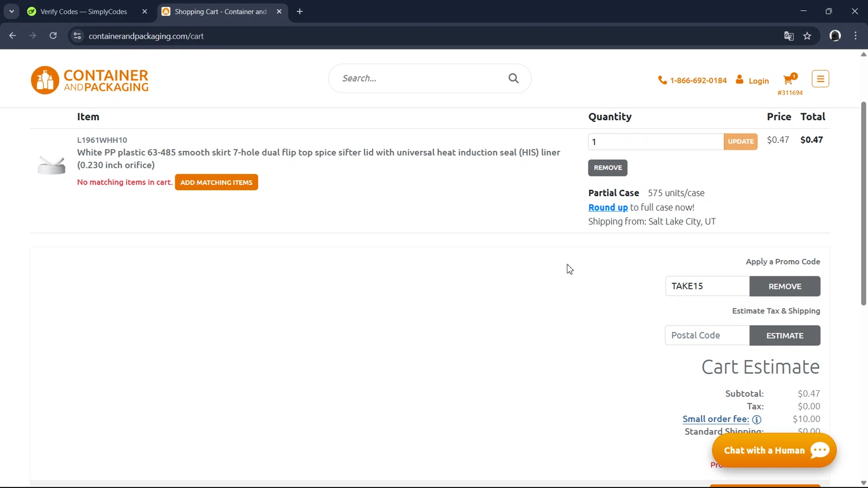Click the page vertical scrollbar
Screen dimensions: 868x488
(x=863, y=204)
